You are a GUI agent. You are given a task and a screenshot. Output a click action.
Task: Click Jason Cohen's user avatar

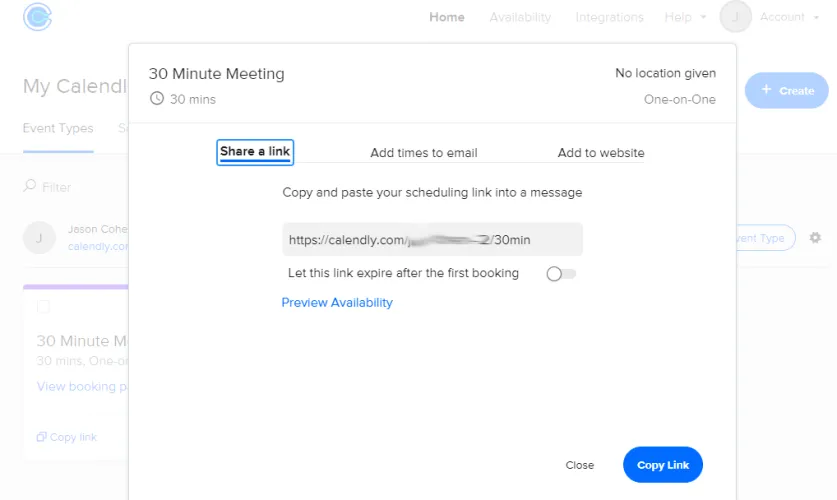pos(39,238)
